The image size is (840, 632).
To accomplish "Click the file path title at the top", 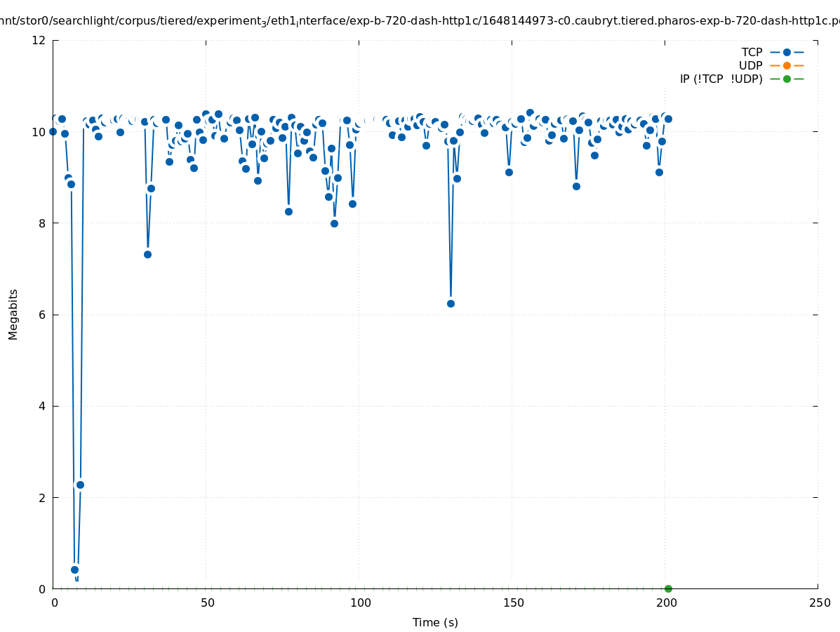I will coord(420,21).
